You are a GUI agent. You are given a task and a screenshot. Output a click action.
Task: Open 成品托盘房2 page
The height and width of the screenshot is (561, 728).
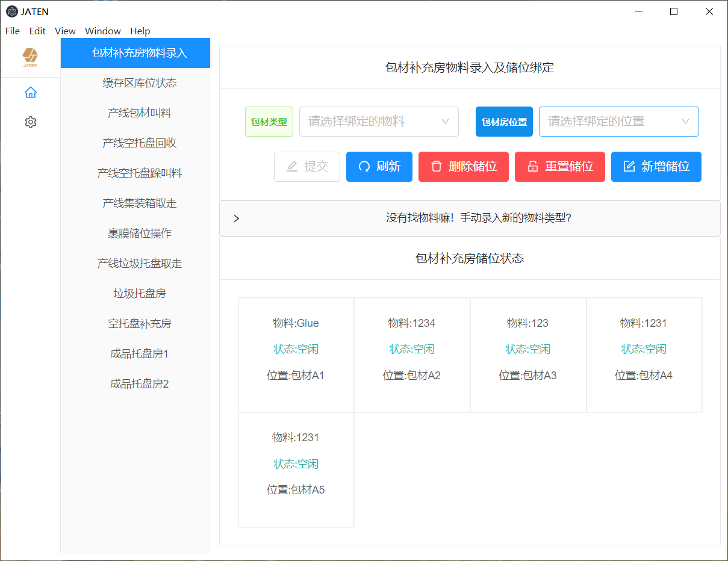point(135,384)
